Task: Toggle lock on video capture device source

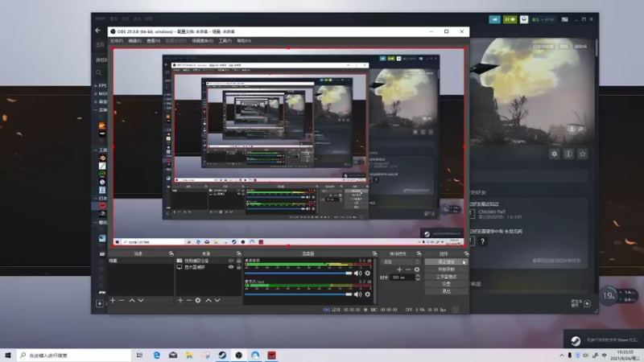Action: [238, 261]
